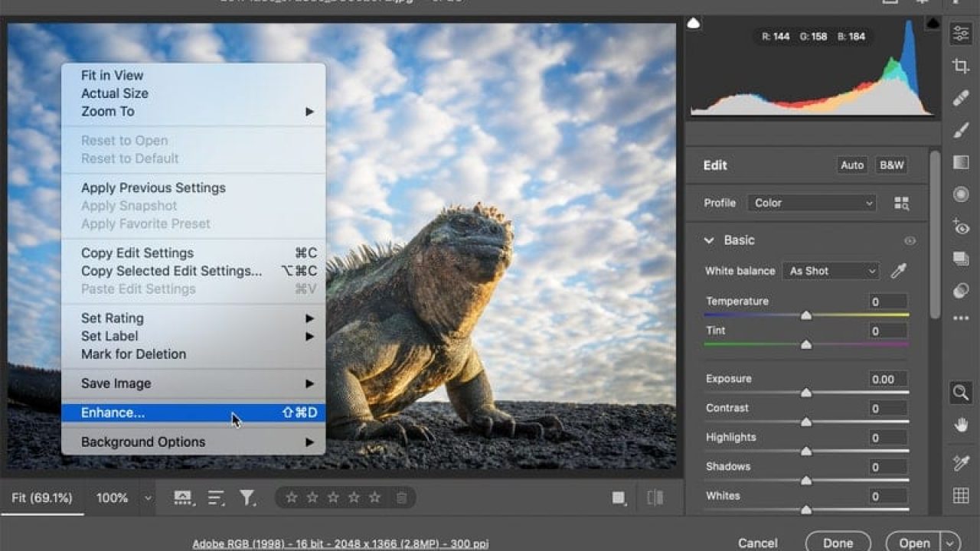The image size is (980, 551).
Task: Switch to single view square icon
Action: (x=619, y=498)
